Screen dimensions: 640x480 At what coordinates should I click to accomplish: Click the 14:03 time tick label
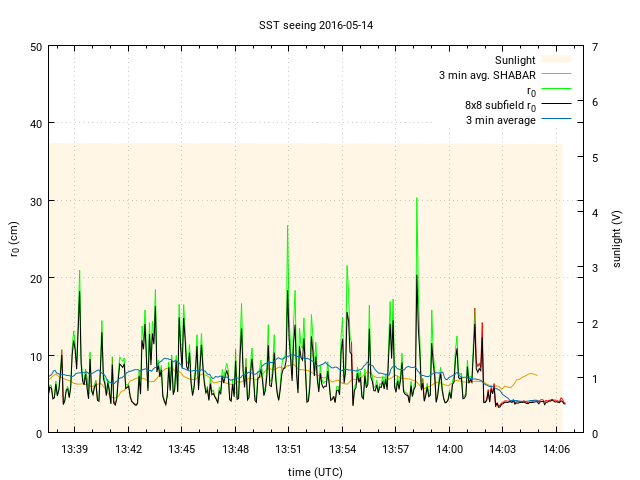503,450
